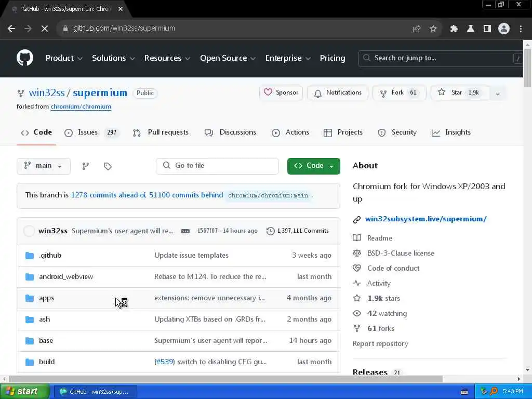
Task: Select the Code tab
Action: (36, 132)
